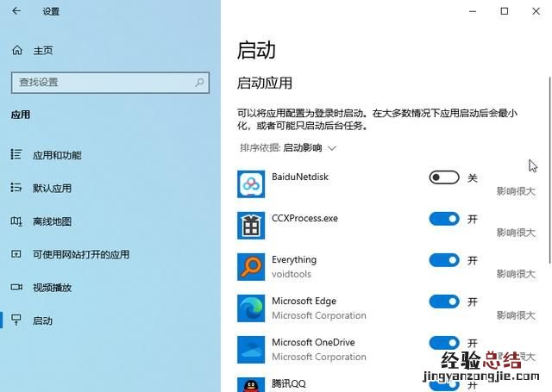Click the 腾讯QQ penguin icon
Screen dimensions: 552x392
click(251, 384)
